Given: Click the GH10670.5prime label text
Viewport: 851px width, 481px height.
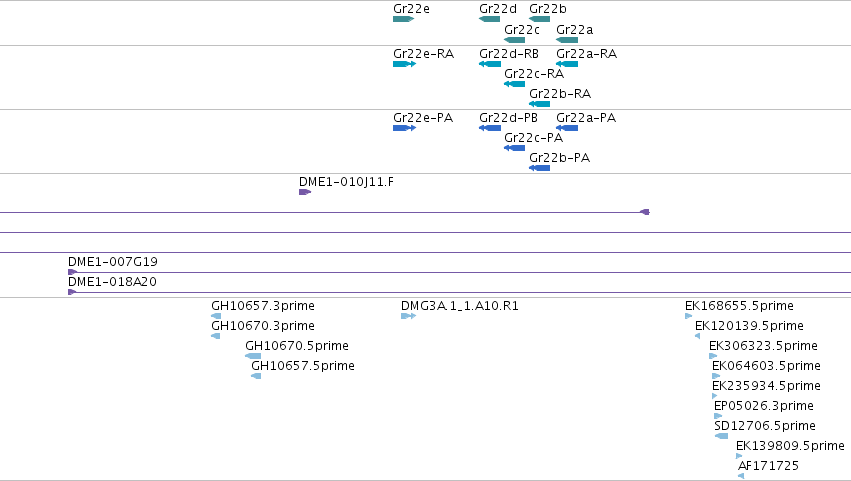Looking at the screenshot, I should [297, 346].
